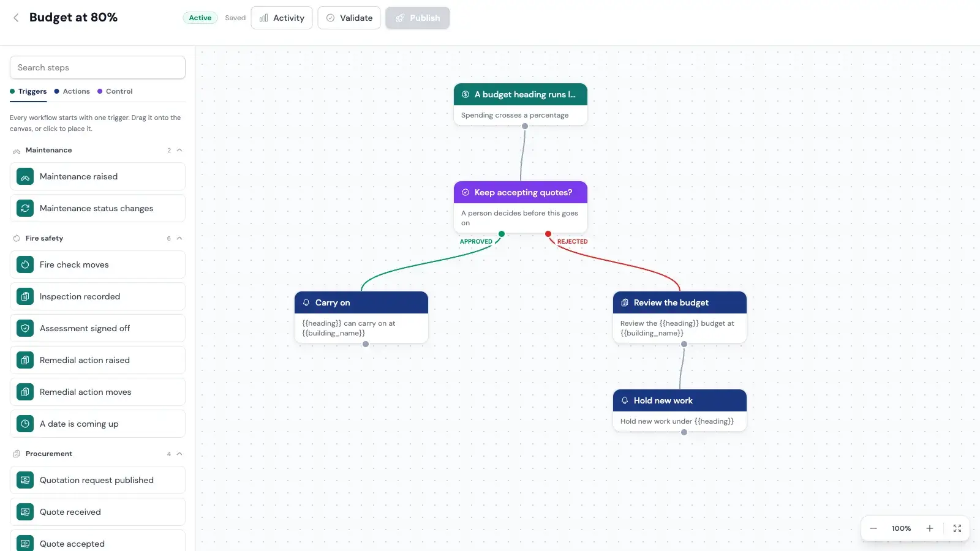Click the Maintenance status changes icon
The image size is (980, 551).
pyautogui.click(x=25, y=208)
